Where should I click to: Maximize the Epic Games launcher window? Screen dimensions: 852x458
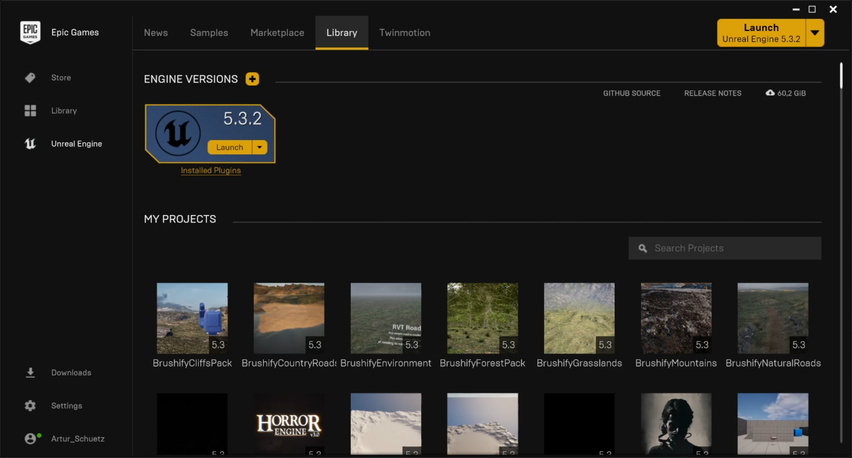coord(812,9)
